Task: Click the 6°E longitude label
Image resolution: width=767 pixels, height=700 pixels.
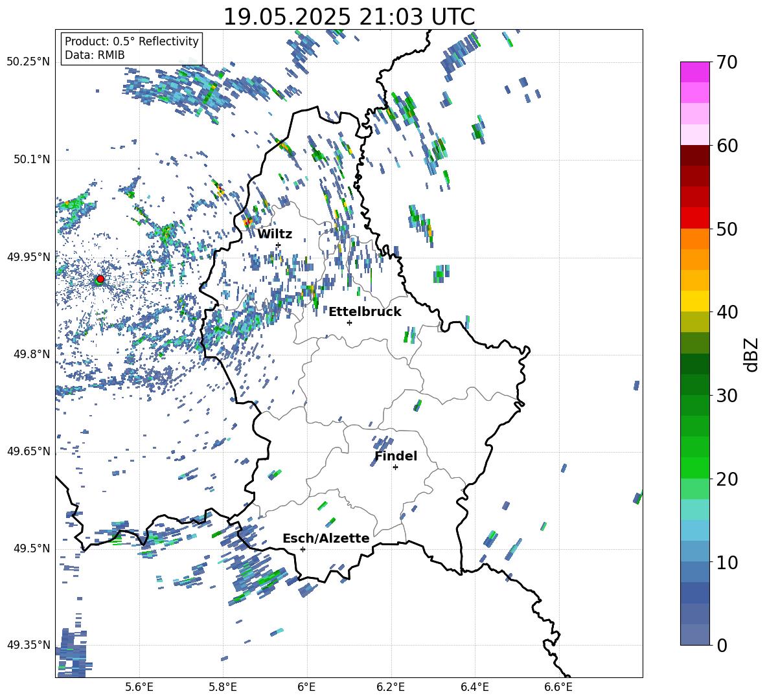Action: [306, 687]
